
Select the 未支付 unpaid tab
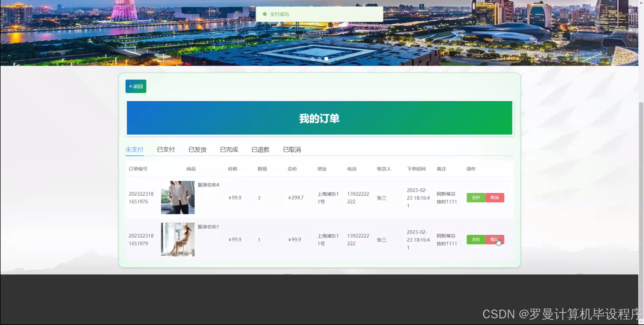coord(134,150)
